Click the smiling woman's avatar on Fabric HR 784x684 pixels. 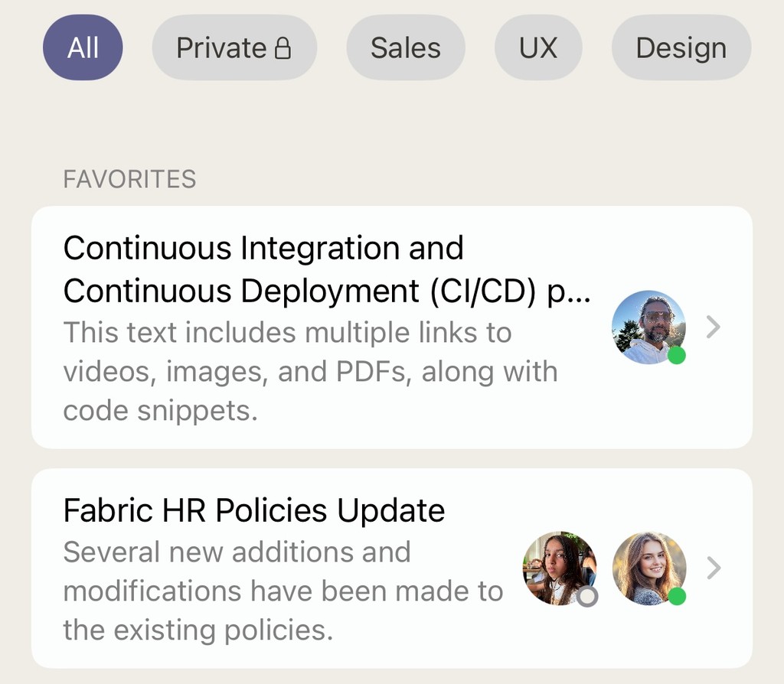point(648,568)
